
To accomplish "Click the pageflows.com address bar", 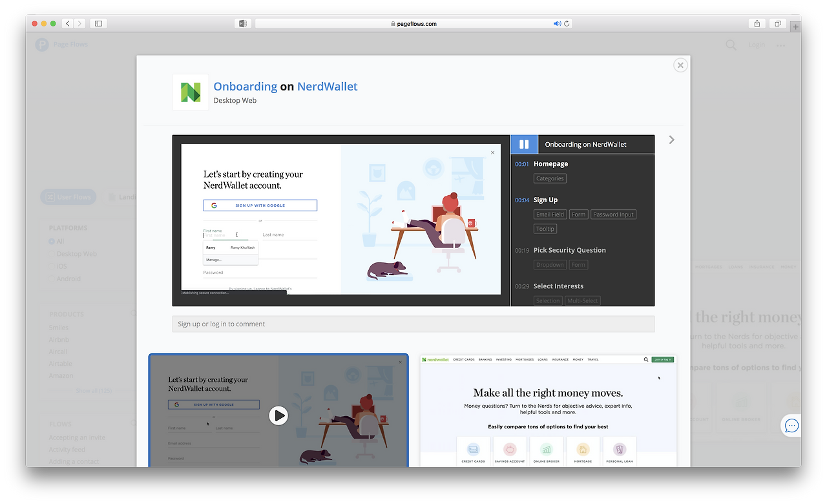I will click(413, 23).
